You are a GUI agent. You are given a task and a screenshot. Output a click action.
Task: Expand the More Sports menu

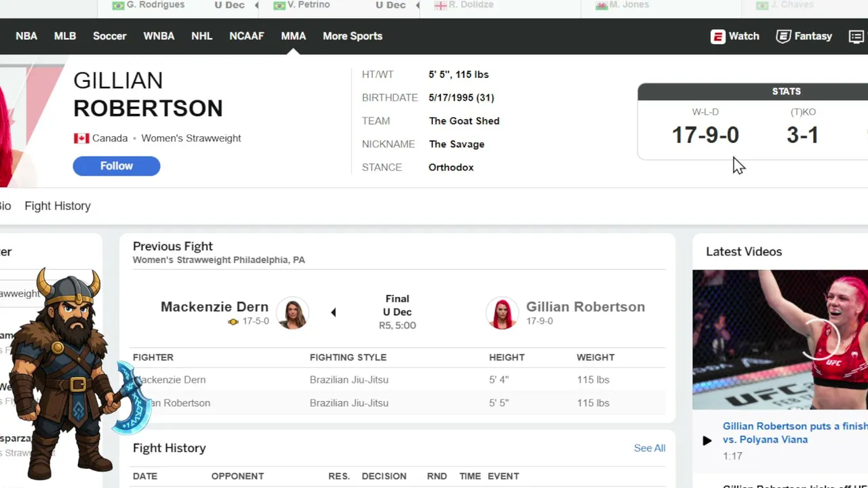click(353, 36)
